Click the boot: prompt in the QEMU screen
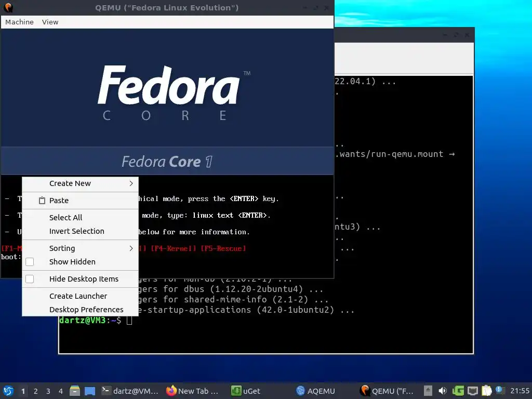Viewport: 532px width, 399px height. tap(11, 257)
